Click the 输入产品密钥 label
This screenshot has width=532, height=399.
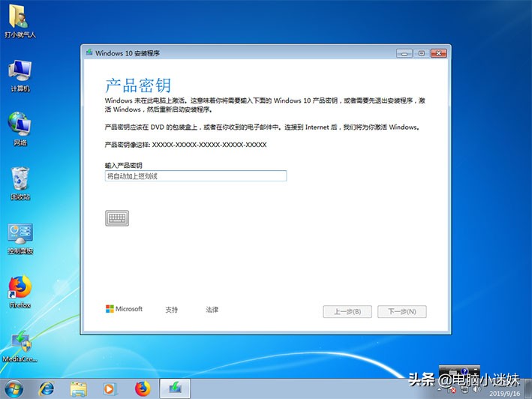pos(124,166)
